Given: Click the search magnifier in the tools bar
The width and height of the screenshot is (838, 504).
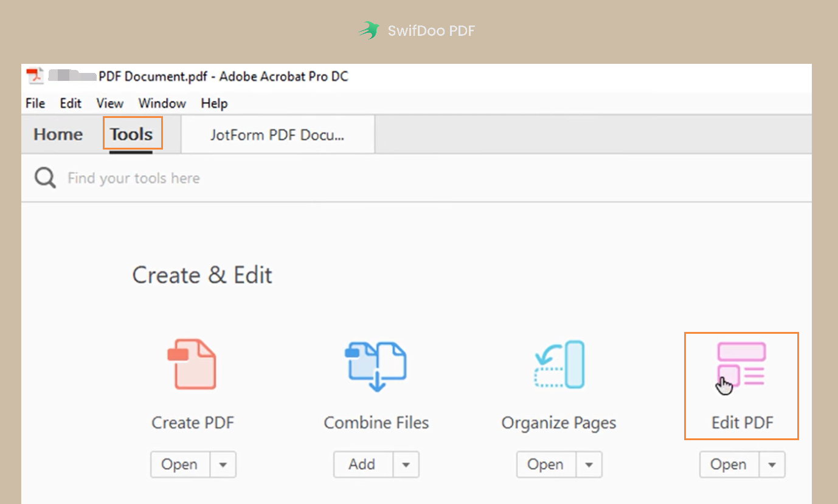Looking at the screenshot, I should click(x=44, y=178).
